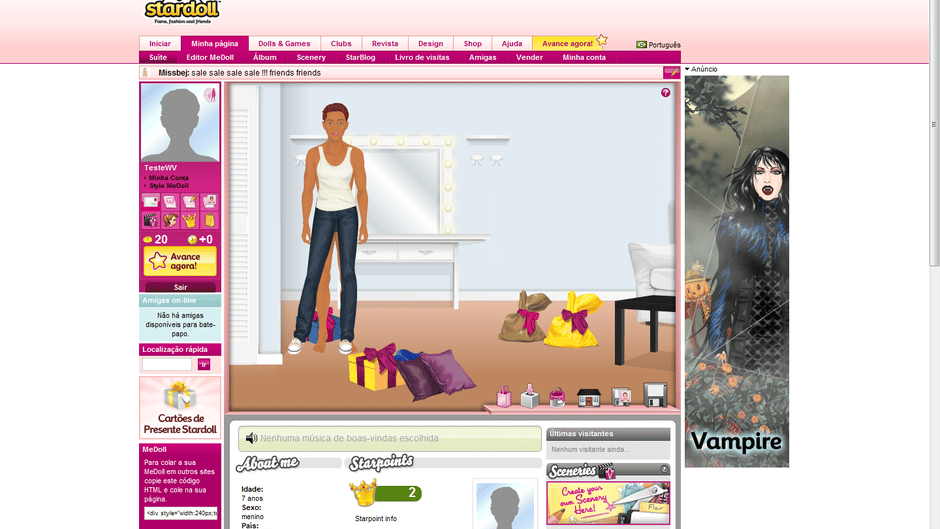Open the pink magazine icon in sidebar
940x529 pixels.
[x=170, y=202]
